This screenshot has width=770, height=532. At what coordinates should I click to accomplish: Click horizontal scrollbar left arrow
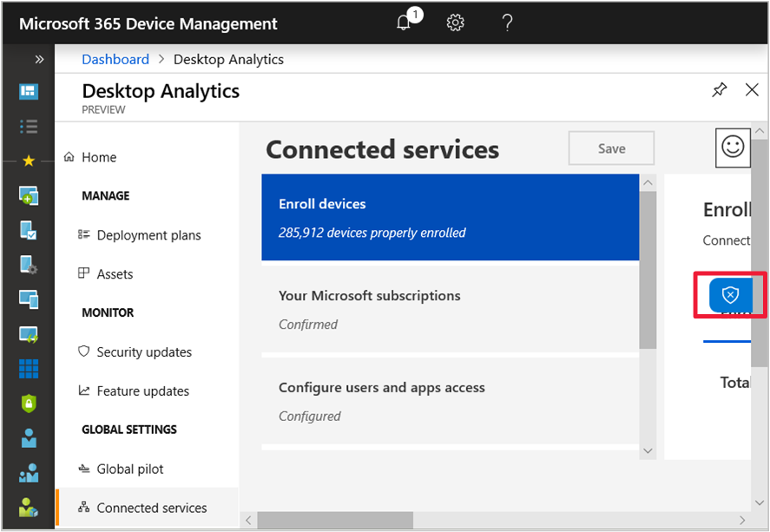(248, 520)
